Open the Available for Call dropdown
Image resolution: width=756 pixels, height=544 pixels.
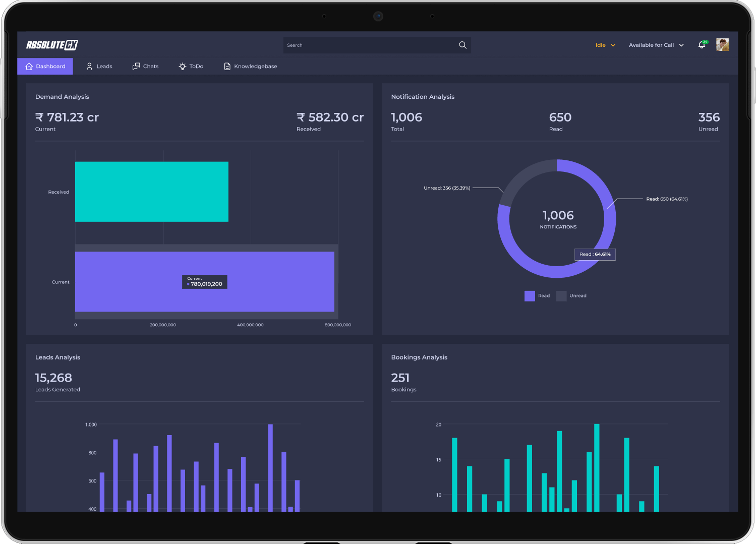point(656,45)
